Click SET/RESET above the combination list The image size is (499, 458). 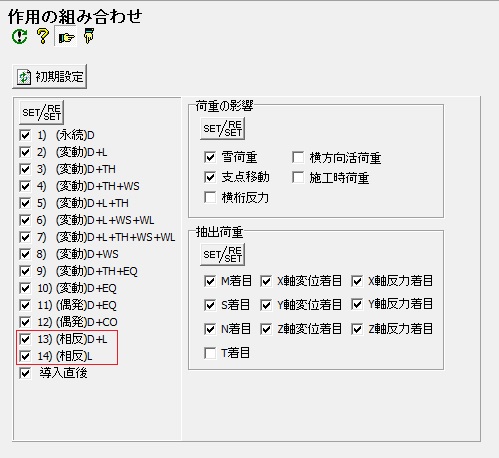(41, 112)
